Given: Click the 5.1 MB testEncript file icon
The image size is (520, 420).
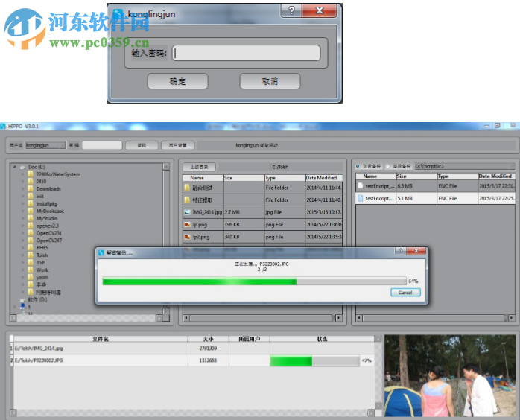Looking at the screenshot, I should click(360, 198).
